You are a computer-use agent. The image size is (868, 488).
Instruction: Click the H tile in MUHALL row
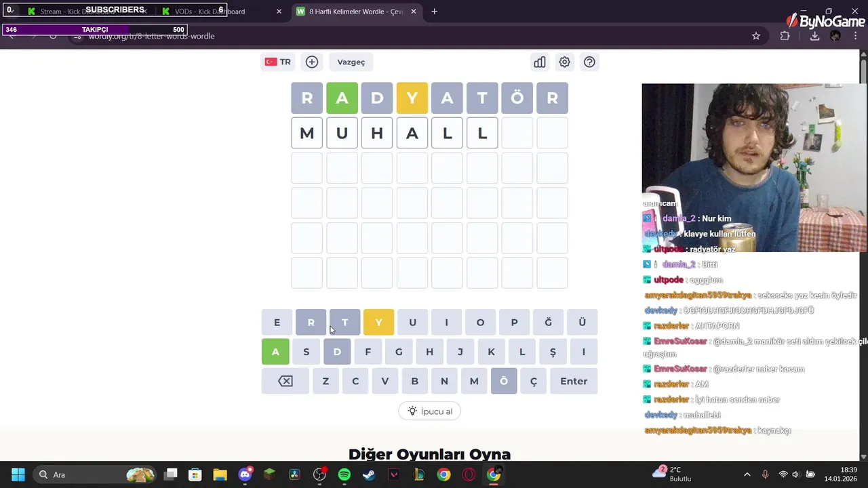click(x=377, y=133)
